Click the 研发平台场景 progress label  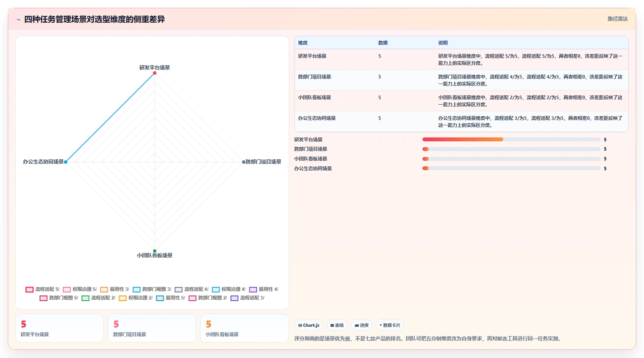click(309, 140)
